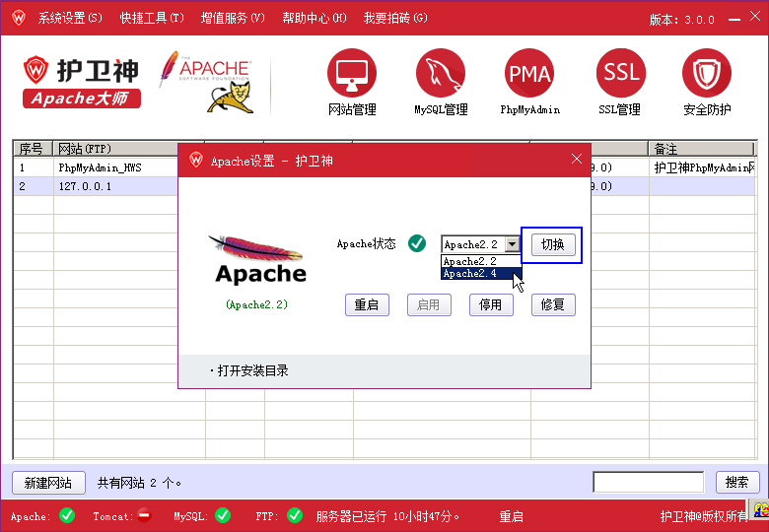Open the PhpMyAdmin PMA icon
The image size is (769, 532).
529,73
